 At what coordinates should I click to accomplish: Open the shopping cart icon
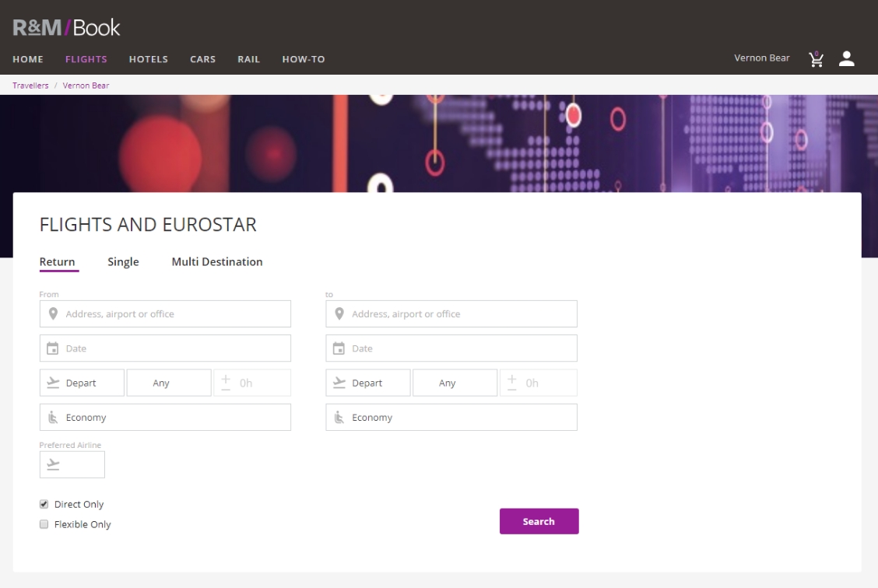(x=816, y=59)
